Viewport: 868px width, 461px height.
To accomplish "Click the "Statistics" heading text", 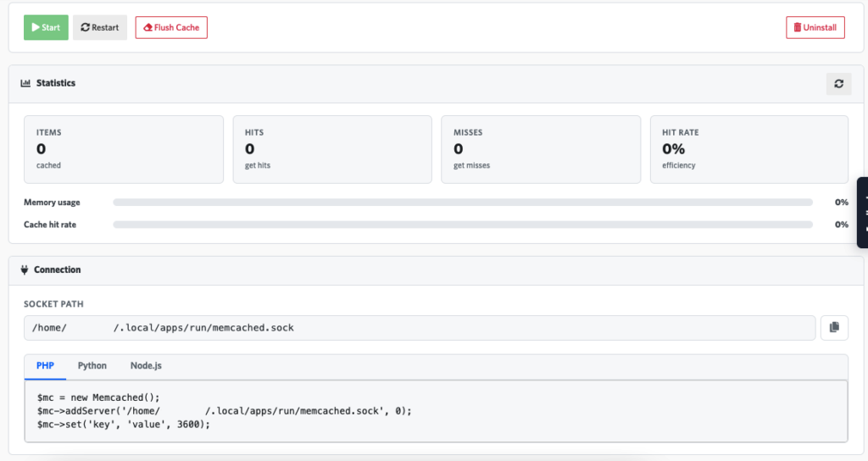I will (56, 83).
